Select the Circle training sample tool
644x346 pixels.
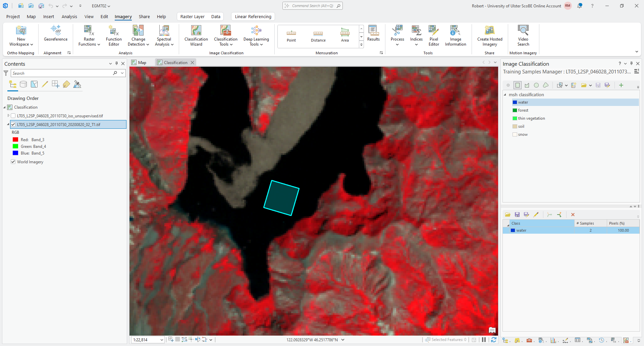[536, 85]
